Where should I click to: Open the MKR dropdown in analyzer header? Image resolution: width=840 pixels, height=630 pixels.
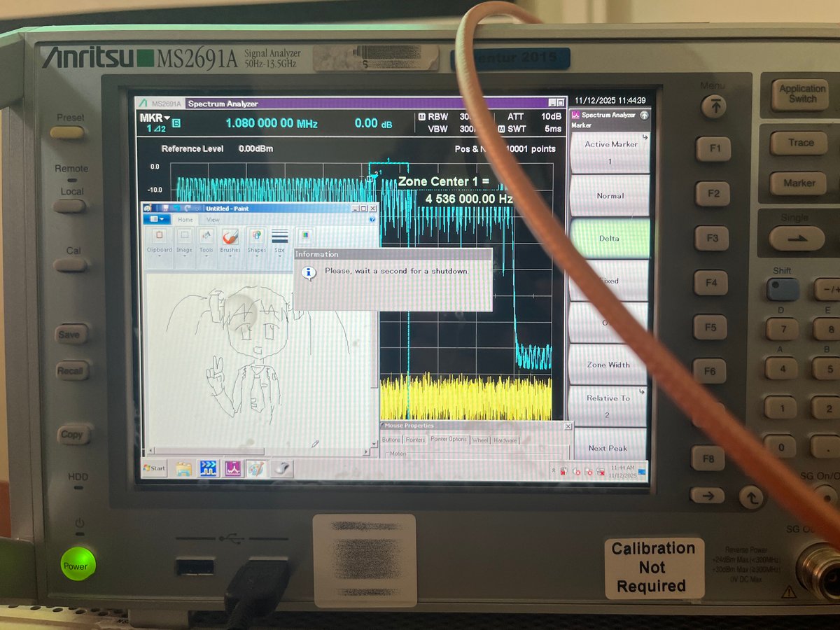(x=155, y=118)
